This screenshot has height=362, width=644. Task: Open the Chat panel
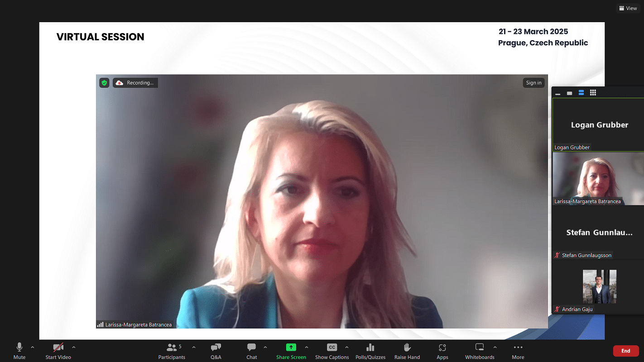[x=251, y=351]
